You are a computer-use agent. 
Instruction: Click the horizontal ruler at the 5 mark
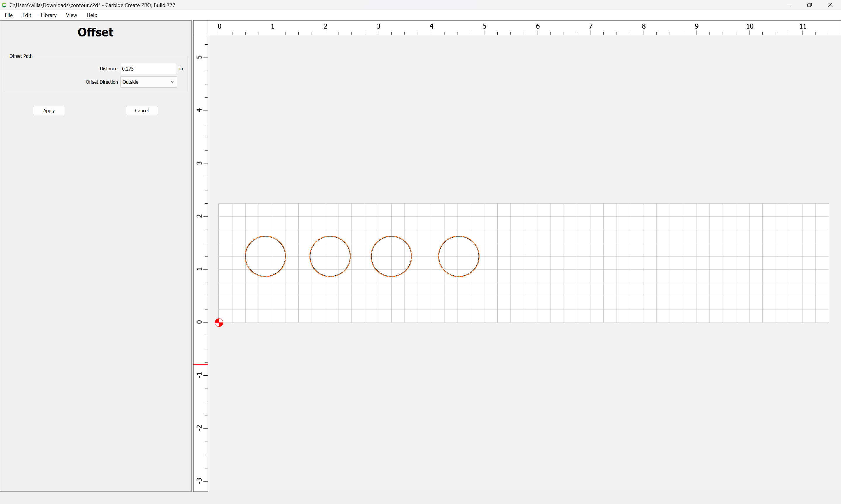484,28
